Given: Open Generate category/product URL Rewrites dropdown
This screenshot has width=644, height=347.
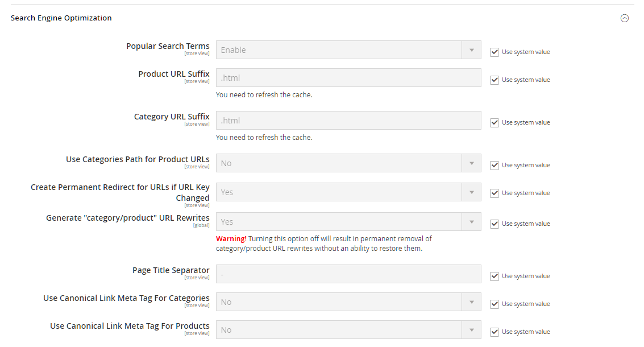Looking at the screenshot, I should (348, 222).
